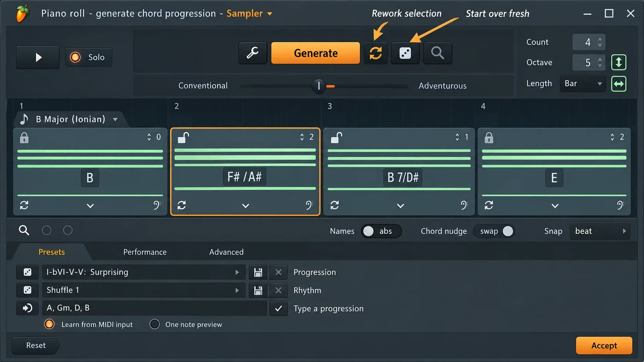Open the Length Bar dropdown

pos(583,83)
